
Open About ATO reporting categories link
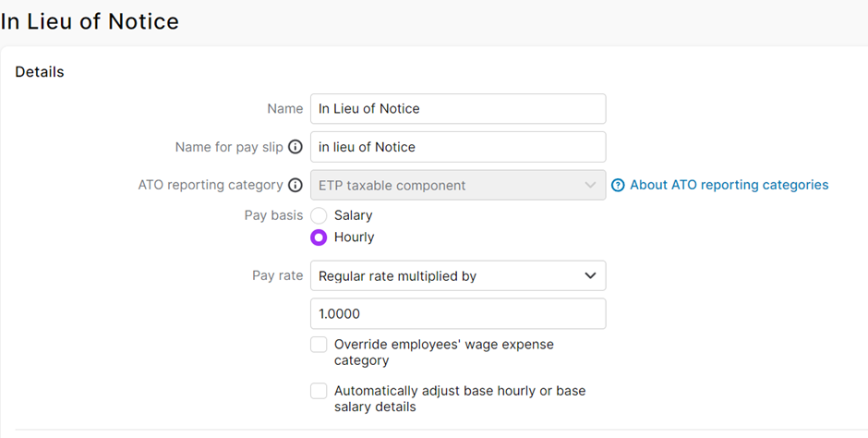click(729, 185)
